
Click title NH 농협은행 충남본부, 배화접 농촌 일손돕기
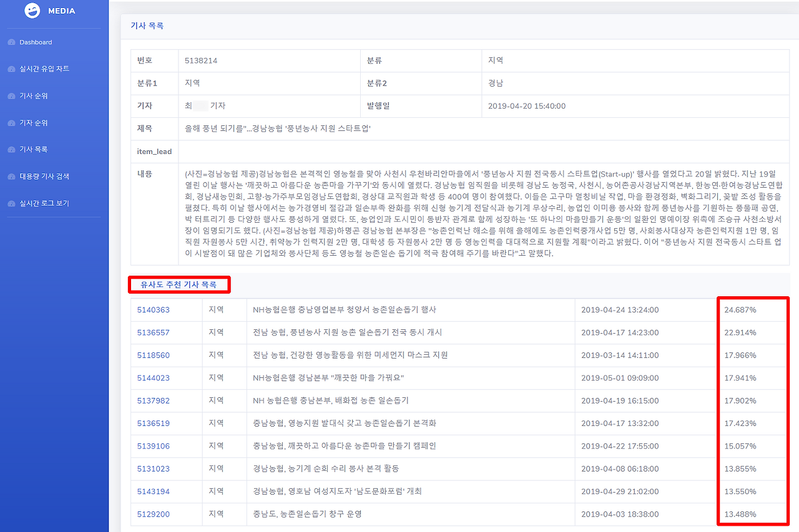pyautogui.click(x=331, y=400)
